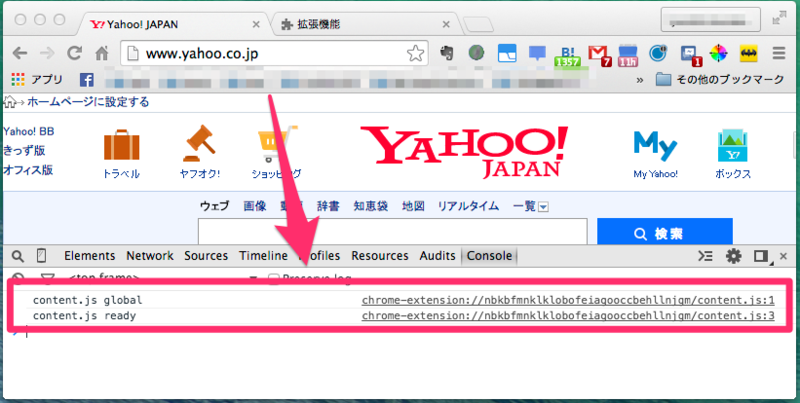800x403 pixels.
Task: Open the DevTools Timeline panel
Action: tap(263, 256)
